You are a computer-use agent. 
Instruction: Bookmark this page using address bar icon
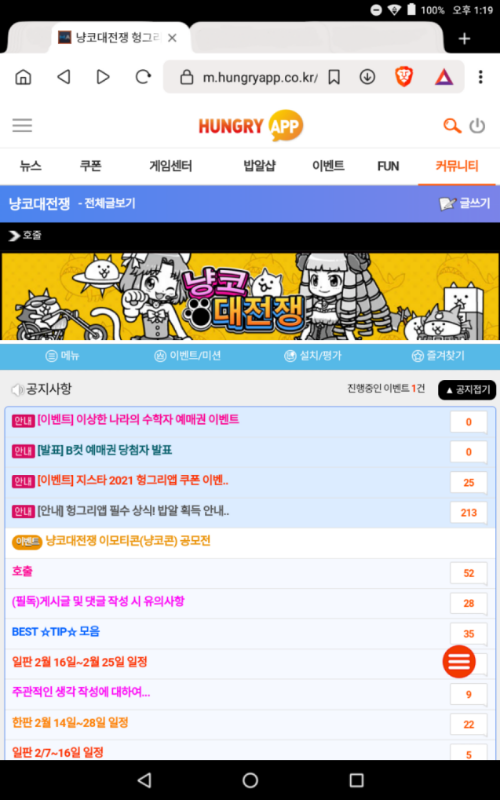pos(334,77)
